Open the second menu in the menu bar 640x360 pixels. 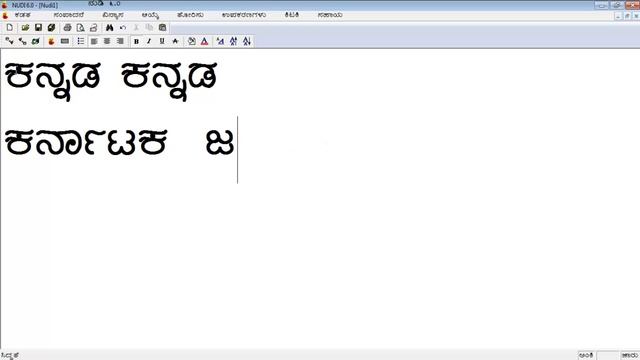(69, 15)
